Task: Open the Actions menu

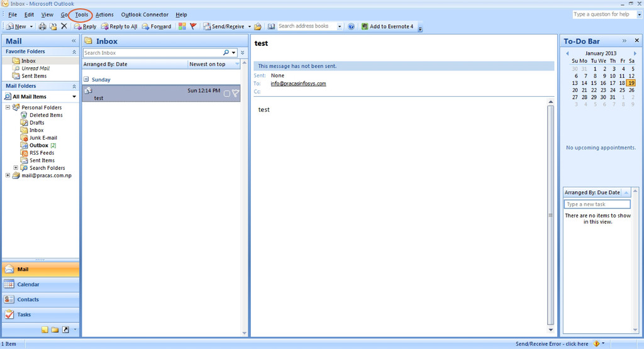Action: [104, 14]
